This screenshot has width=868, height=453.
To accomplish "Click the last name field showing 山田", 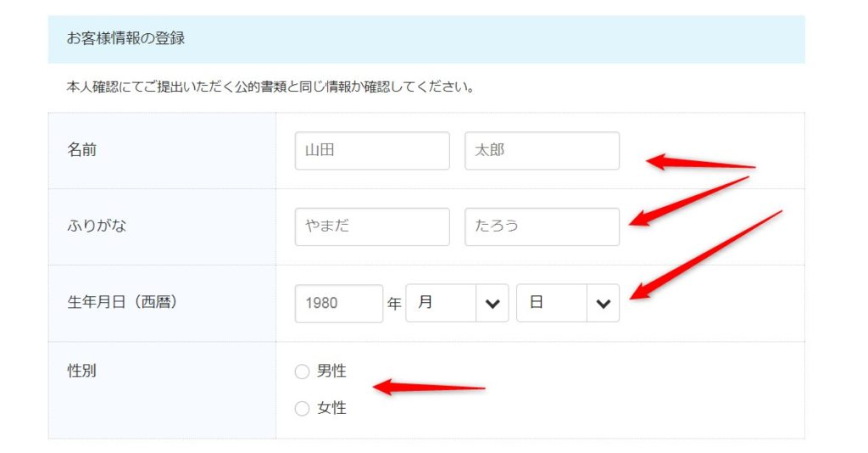I will point(371,151).
